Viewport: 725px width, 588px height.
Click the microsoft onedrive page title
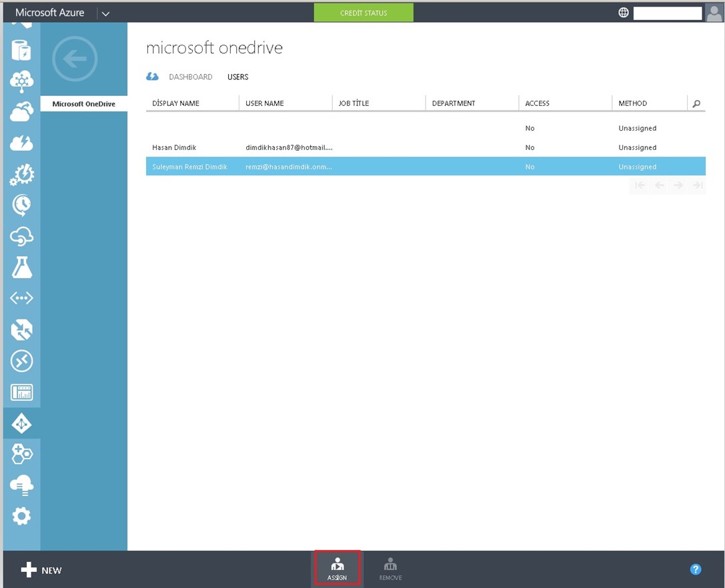[x=214, y=47]
